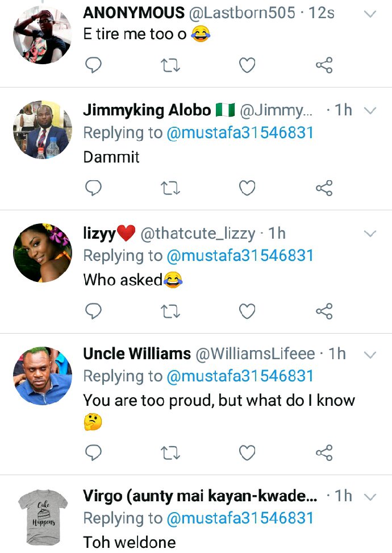The height and width of the screenshot is (553, 392).
Task: Share Uncle Williams' "too proud" tweet
Action: coord(324,452)
